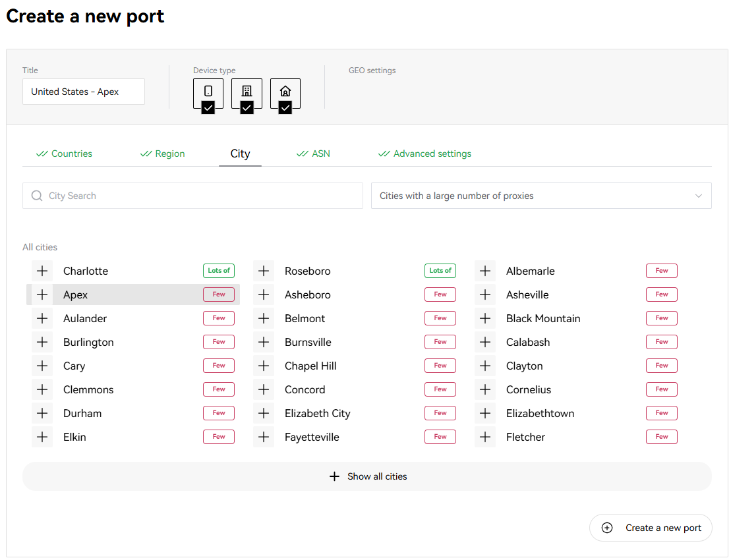Viewport: 731px width, 560px height.
Task: Add Charlotte city with plus icon
Action: (x=42, y=271)
